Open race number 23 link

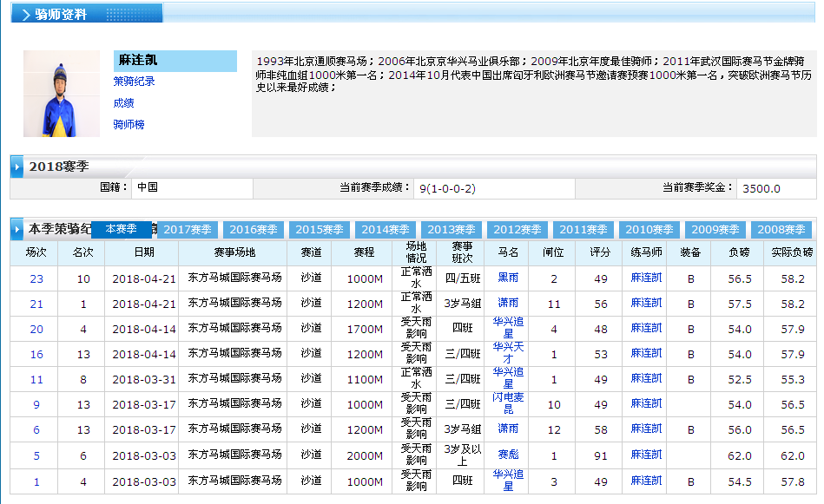point(36,279)
